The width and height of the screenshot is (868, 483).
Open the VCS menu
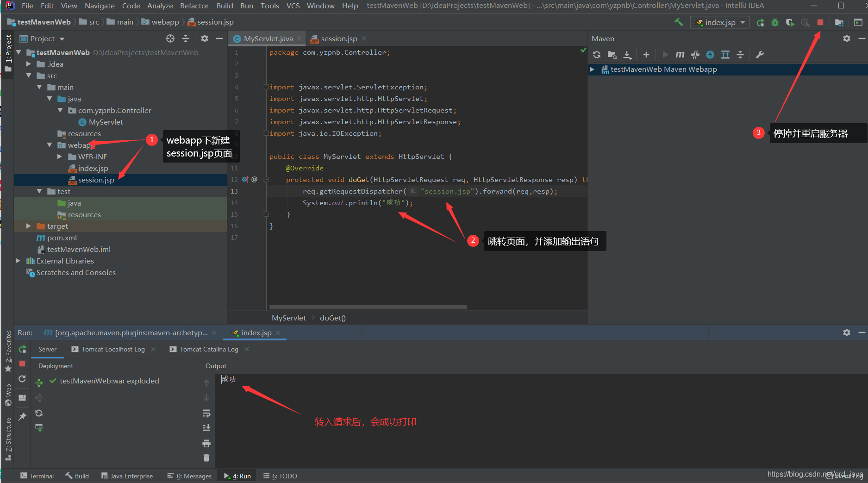point(293,6)
